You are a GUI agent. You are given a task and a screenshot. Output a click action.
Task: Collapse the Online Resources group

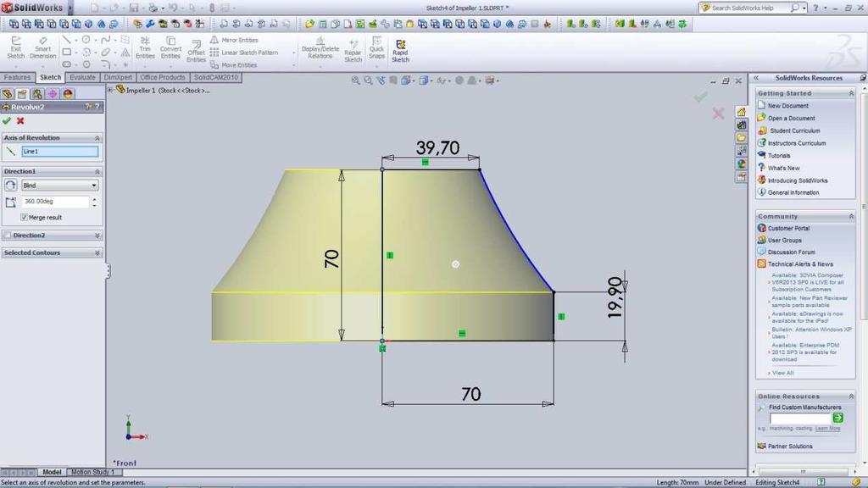point(851,396)
